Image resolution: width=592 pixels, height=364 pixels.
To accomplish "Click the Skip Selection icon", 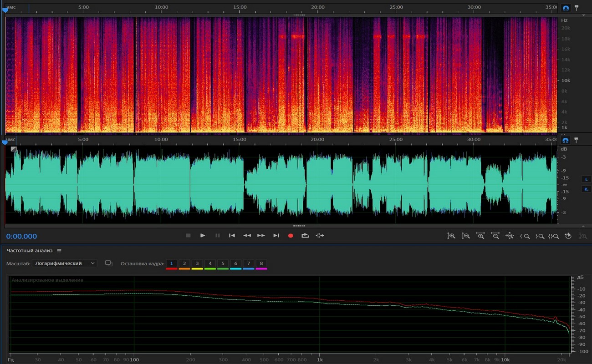I will click(320, 236).
